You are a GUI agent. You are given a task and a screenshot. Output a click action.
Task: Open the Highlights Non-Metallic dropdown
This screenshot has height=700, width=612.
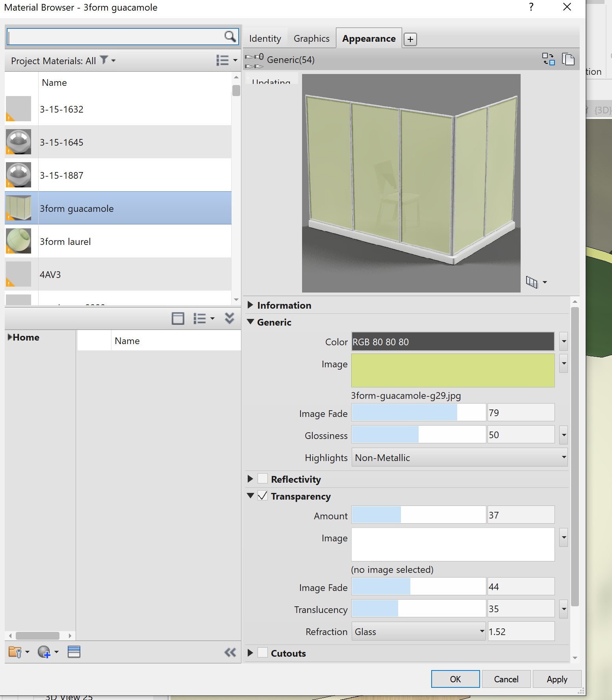click(460, 457)
